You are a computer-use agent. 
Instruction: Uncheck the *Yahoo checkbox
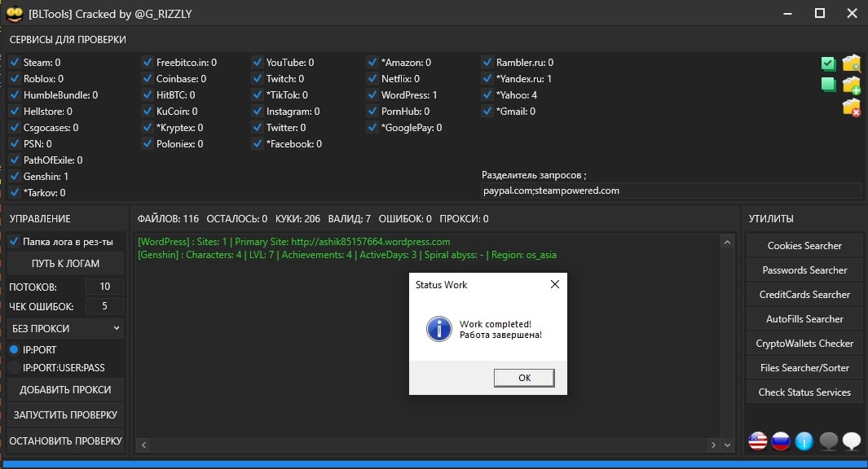coord(487,94)
